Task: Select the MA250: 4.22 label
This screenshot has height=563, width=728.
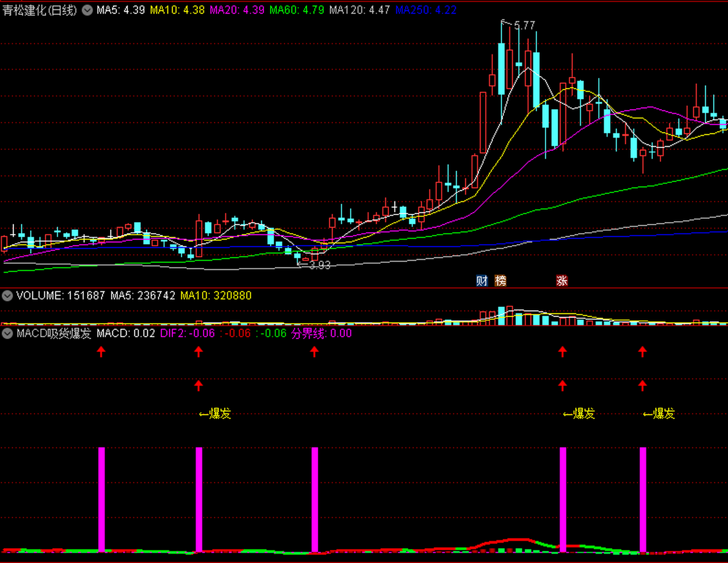Action: click(426, 10)
